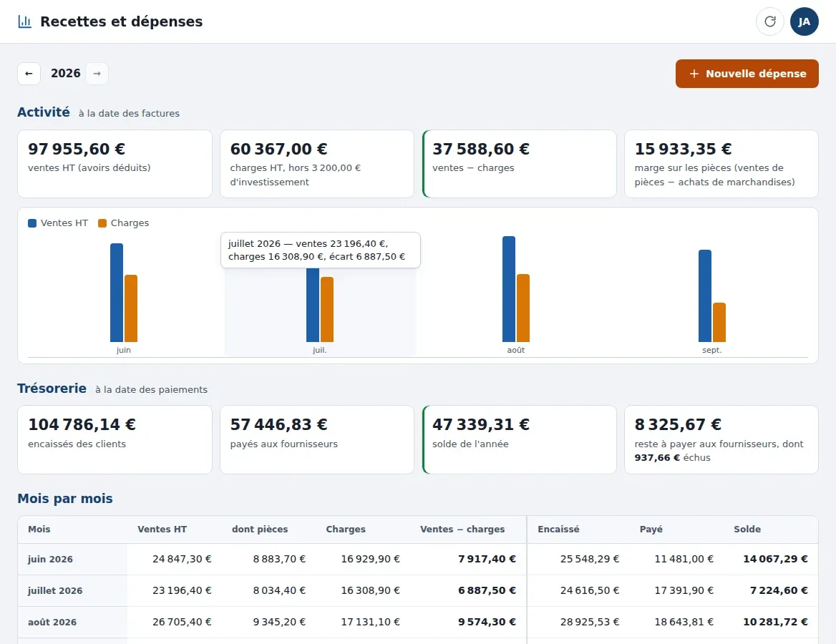Viewport: 836px width, 644px height.
Task: Click the blue Ventes HT legend swatch
Action: coord(32,223)
